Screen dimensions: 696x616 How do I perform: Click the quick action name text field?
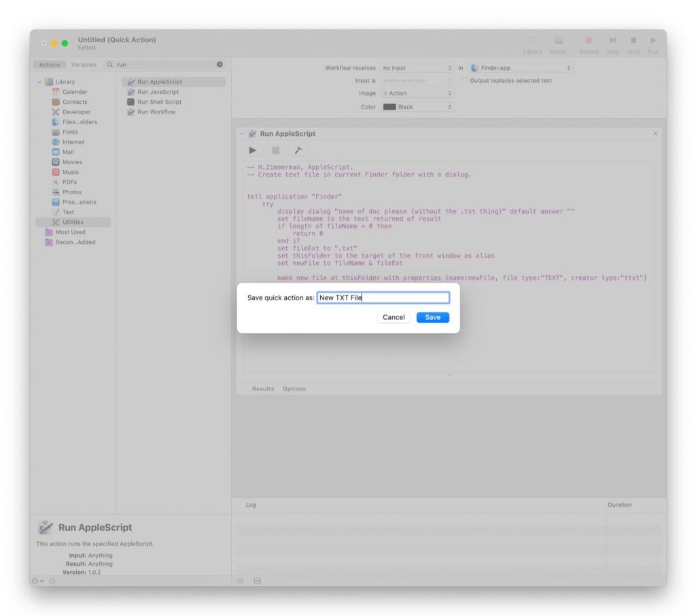click(x=383, y=298)
